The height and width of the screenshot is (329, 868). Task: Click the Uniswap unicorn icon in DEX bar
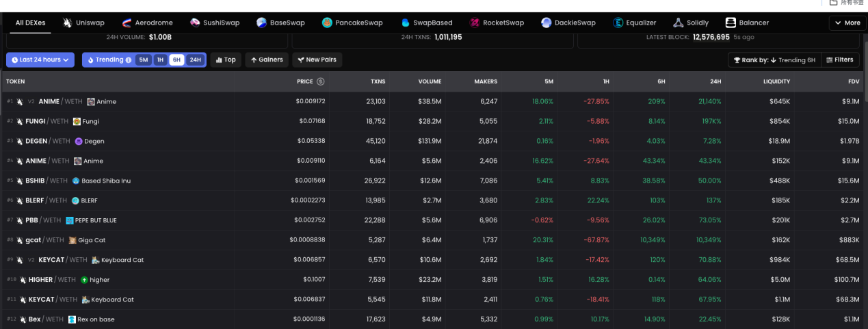click(x=68, y=23)
